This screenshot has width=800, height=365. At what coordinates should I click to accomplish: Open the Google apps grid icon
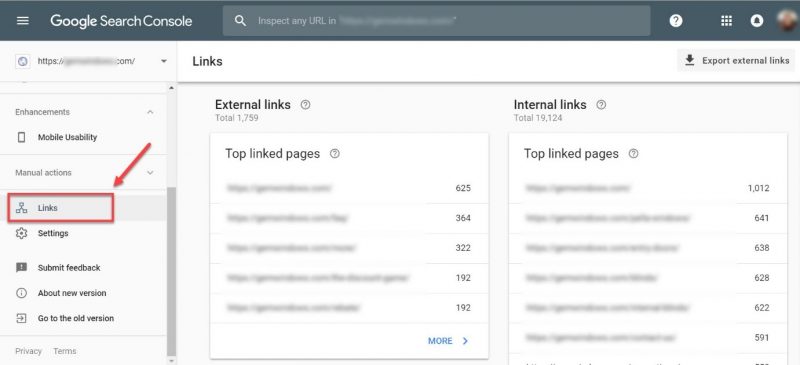(x=726, y=21)
